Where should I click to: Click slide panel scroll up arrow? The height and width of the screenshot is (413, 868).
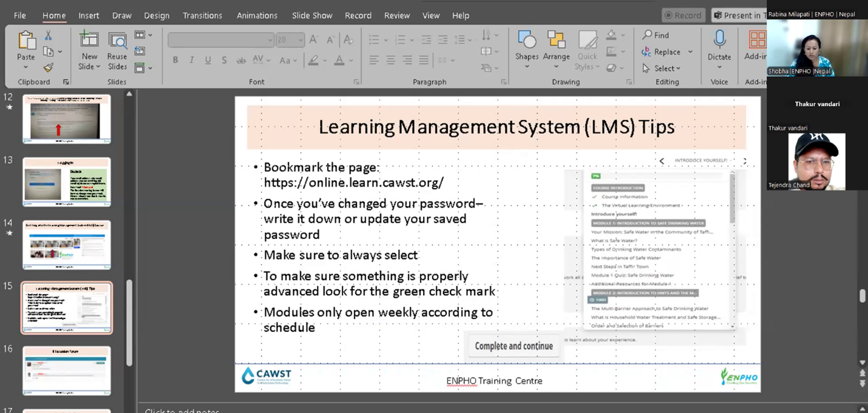tap(129, 94)
